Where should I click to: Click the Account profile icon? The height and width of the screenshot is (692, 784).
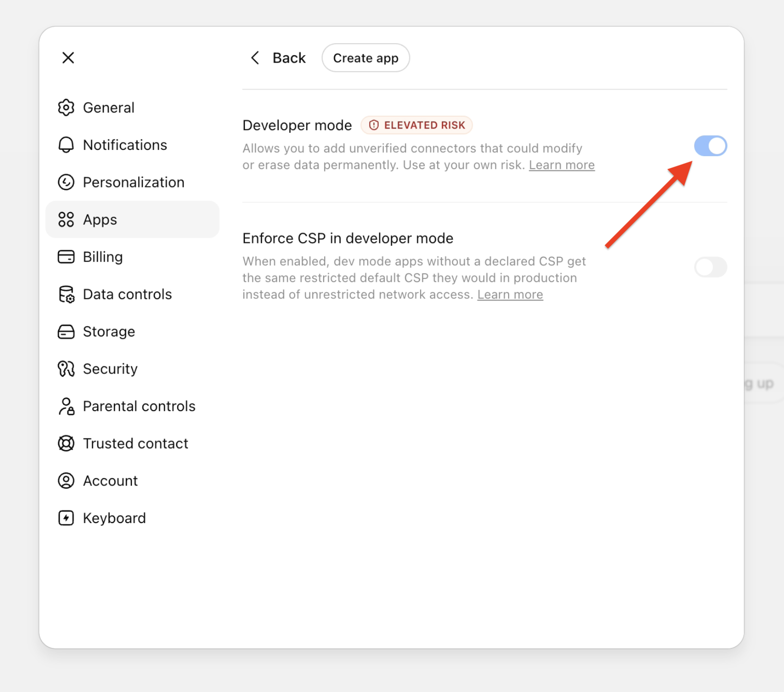(x=66, y=481)
